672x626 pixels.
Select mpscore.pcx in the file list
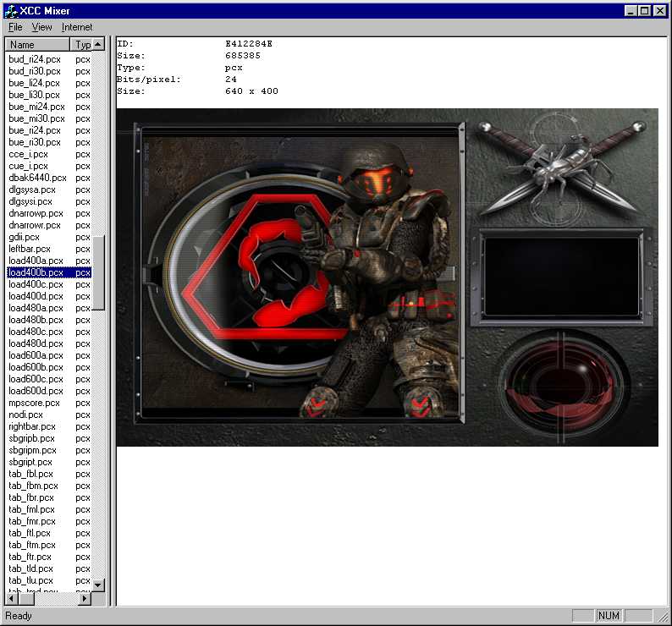[34, 403]
